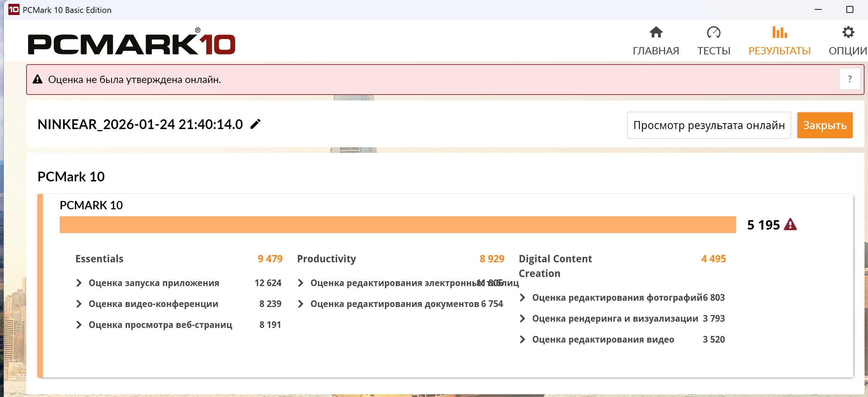Screen dimensions: 868x397
Task: Click the pencil icon to rename result
Action: (255, 124)
